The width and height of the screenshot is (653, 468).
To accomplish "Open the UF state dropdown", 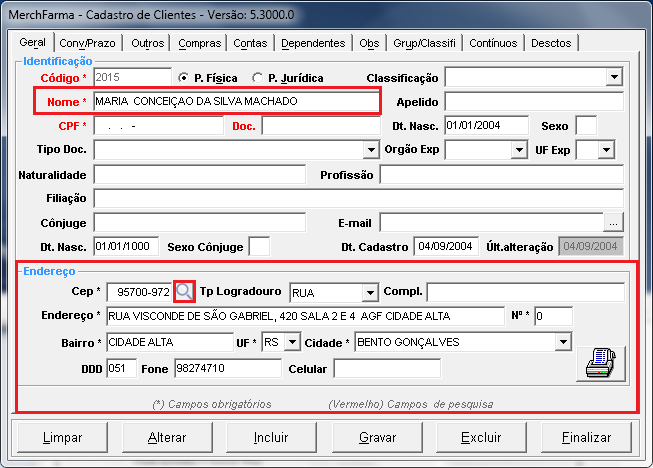I will 292,342.
